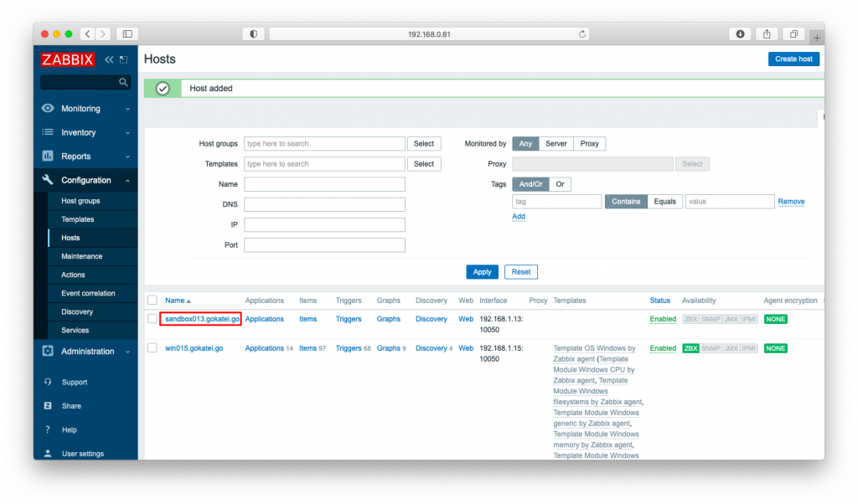The image size is (858, 504).
Task: Click the sidebar search magnifier icon
Action: 122,82
